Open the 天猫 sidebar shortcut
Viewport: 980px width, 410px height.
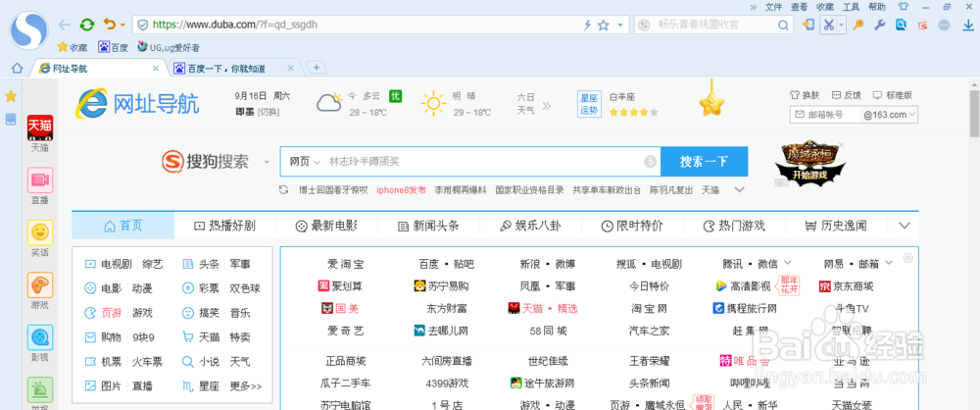(40, 134)
